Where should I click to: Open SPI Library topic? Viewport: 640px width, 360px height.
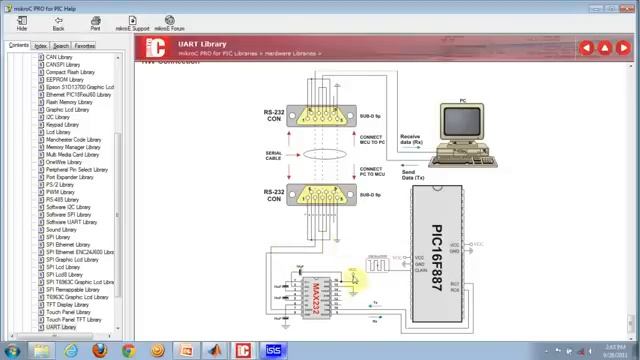tap(58, 237)
